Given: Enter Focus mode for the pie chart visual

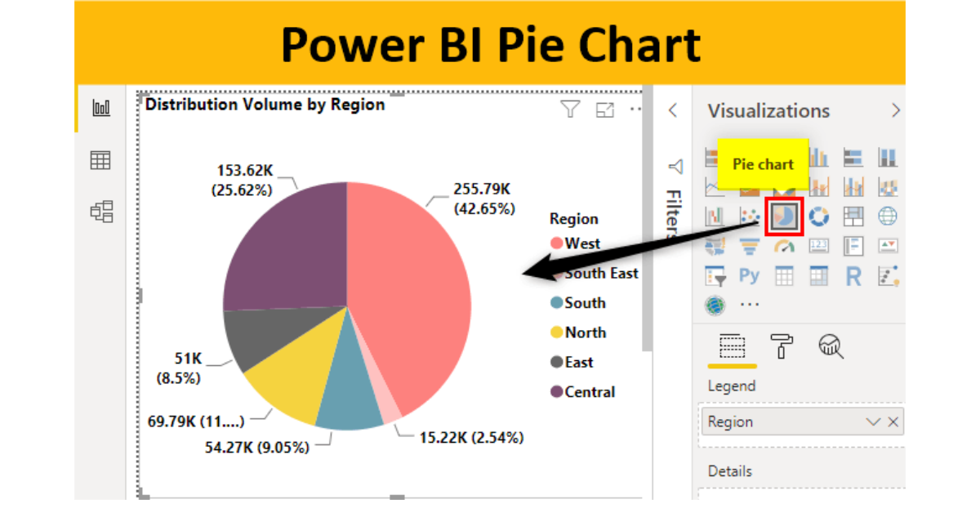Looking at the screenshot, I should [605, 110].
